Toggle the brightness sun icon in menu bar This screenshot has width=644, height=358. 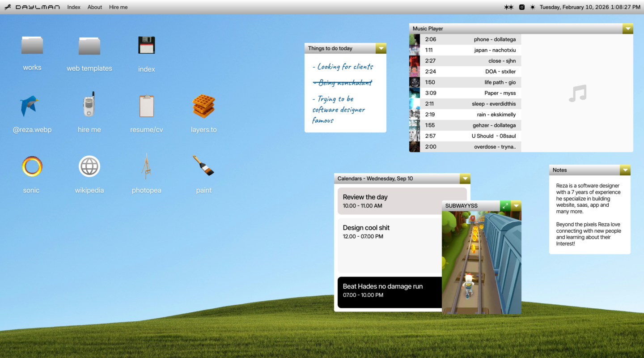(x=532, y=7)
